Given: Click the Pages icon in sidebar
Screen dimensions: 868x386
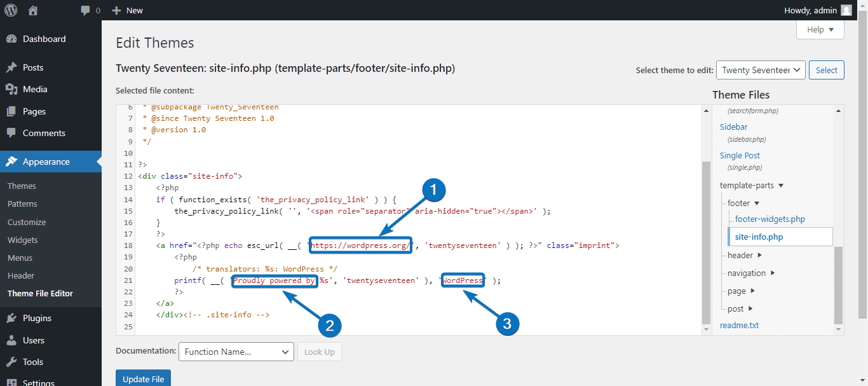Looking at the screenshot, I should tap(11, 111).
